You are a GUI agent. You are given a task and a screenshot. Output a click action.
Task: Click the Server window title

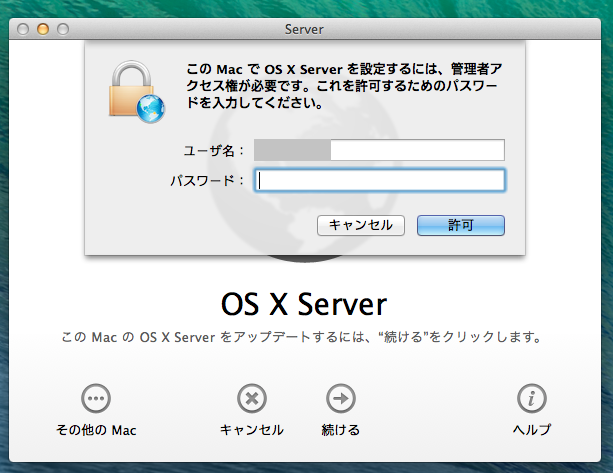[x=304, y=29]
